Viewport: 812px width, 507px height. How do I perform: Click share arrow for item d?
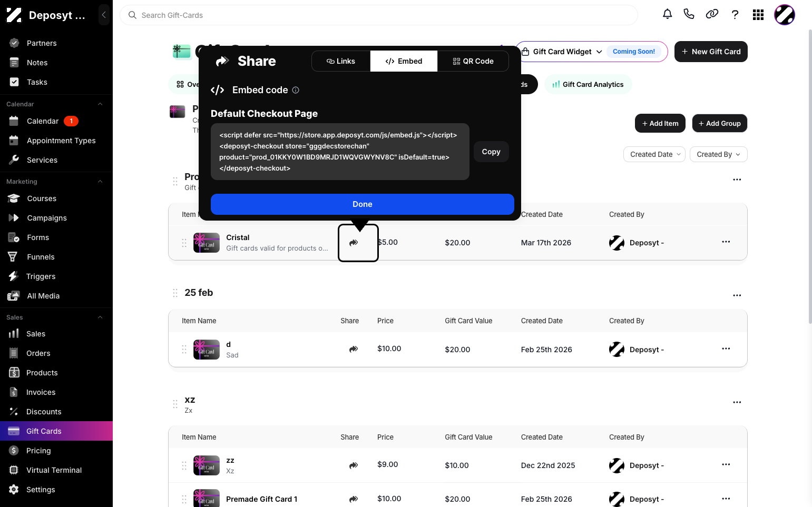coord(354,349)
